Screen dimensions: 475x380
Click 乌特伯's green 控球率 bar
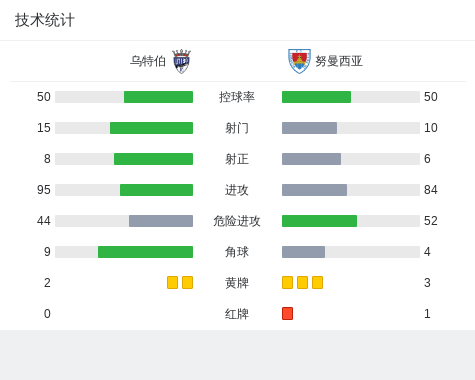click(158, 97)
